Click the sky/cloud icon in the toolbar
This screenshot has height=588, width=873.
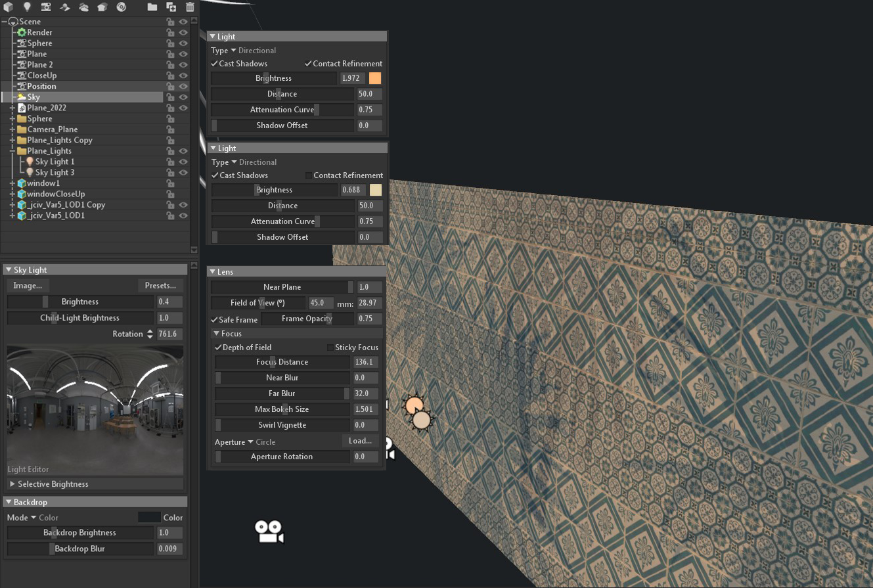pos(82,8)
